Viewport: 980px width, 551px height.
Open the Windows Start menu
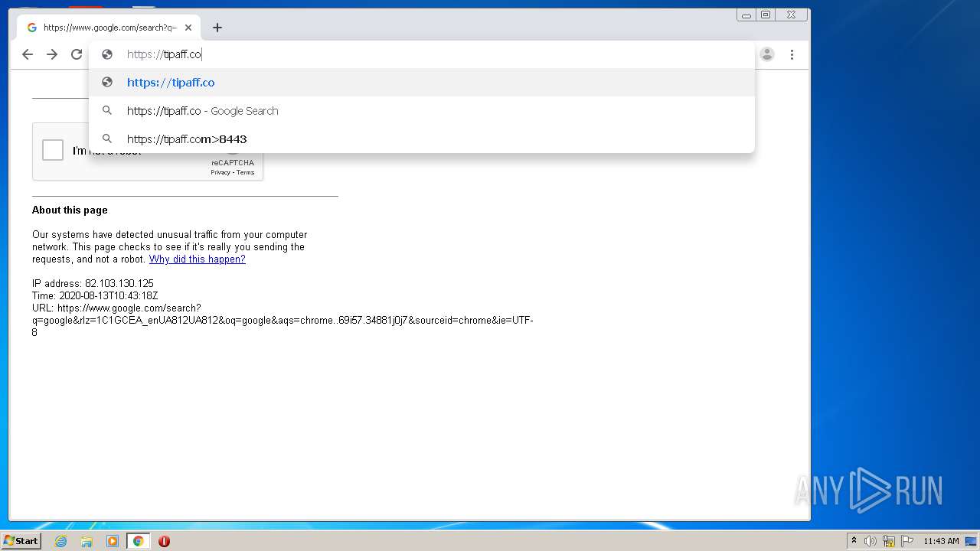click(x=21, y=541)
